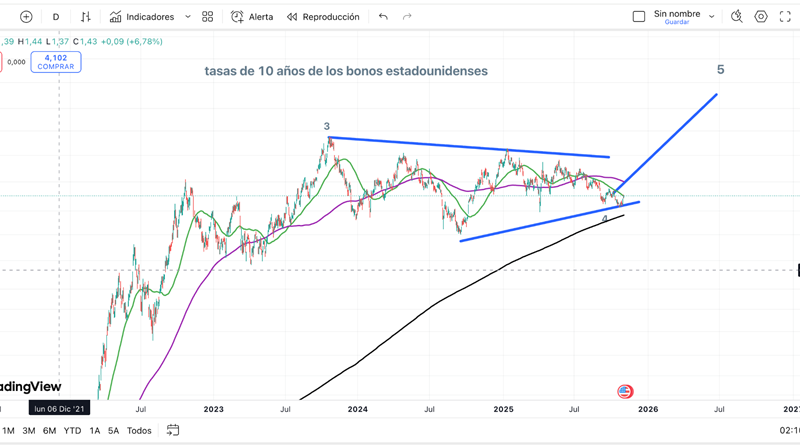Click Guardar to save layout

tap(676, 22)
